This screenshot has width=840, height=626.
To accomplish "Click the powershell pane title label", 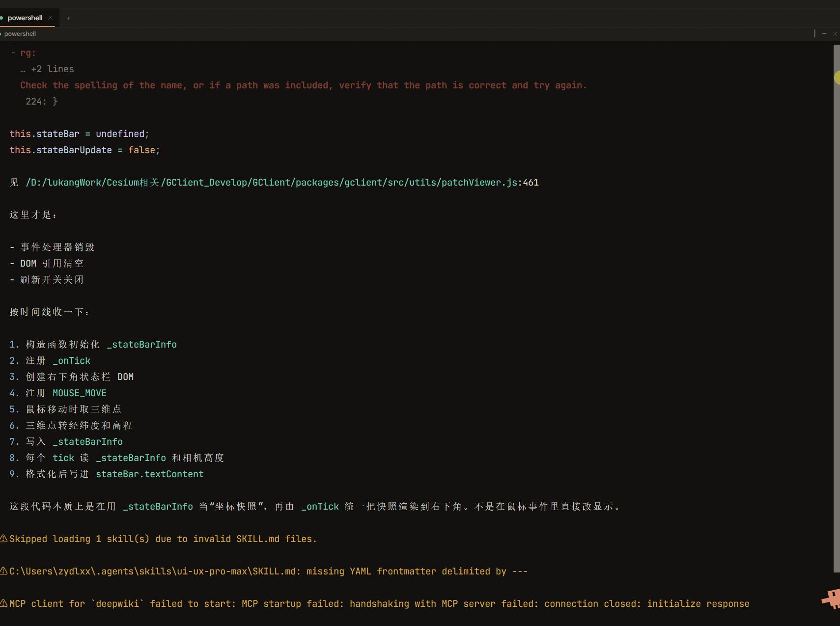I will tap(20, 34).
